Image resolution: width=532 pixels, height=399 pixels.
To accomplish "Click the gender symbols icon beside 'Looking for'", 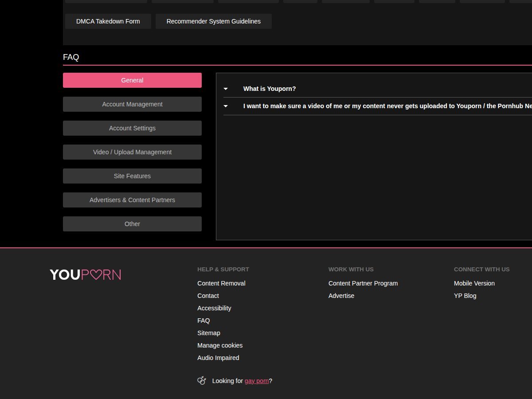I will click(x=202, y=380).
